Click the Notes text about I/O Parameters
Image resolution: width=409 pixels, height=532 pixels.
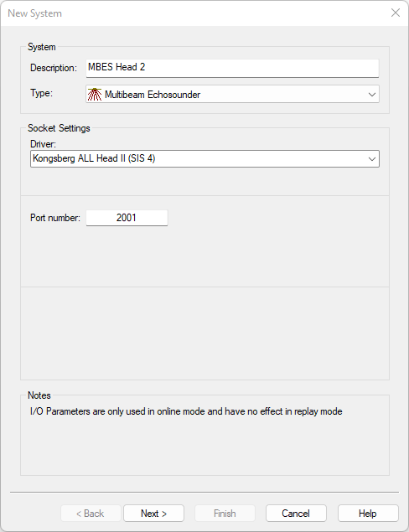pyautogui.click(x=186, y=411)
